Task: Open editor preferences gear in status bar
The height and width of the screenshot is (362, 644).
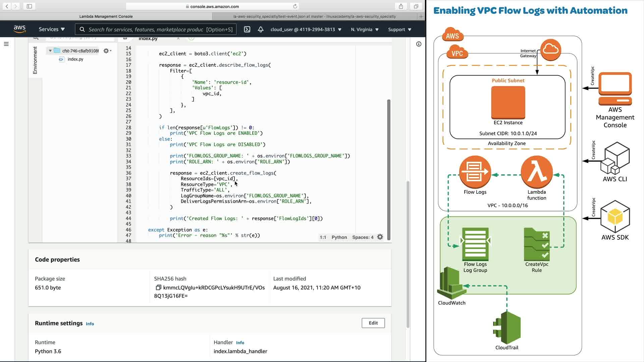Action: coord(380,237)
